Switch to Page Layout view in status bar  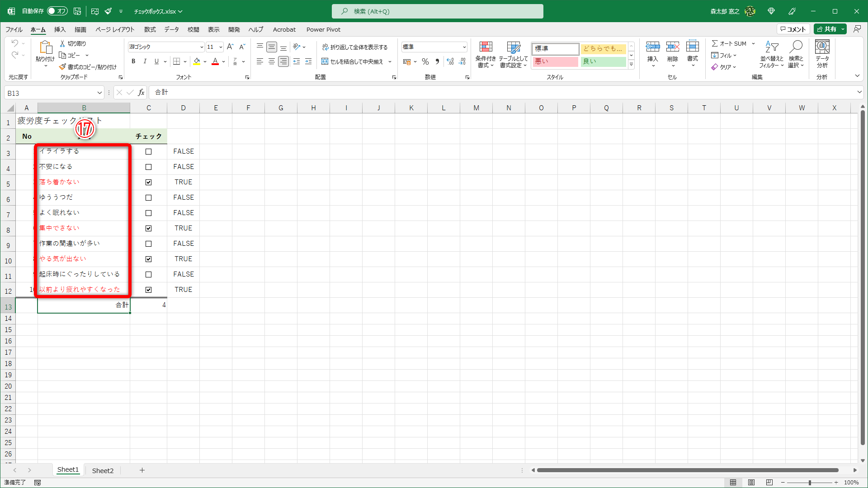click(751, 483)
